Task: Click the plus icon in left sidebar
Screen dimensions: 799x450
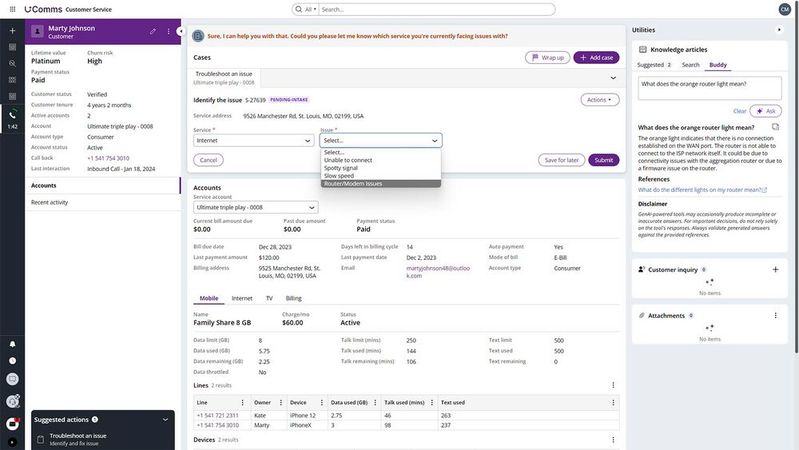Action: point(12,31)
